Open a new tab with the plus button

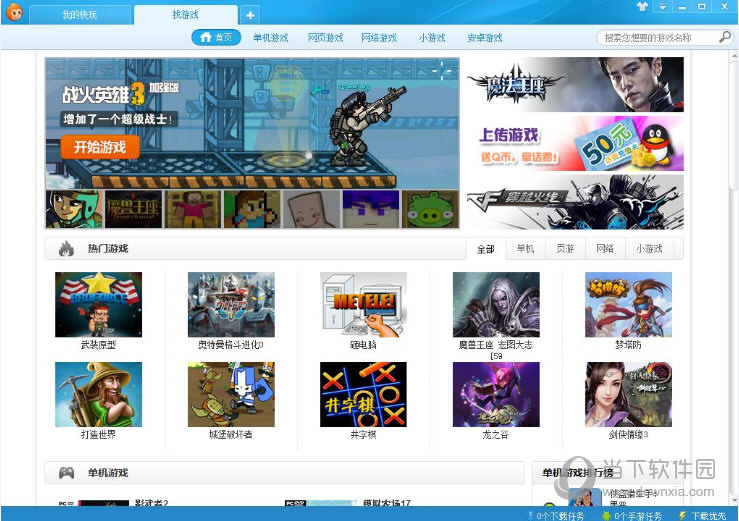pyautogui.click(x=250, y=15)
